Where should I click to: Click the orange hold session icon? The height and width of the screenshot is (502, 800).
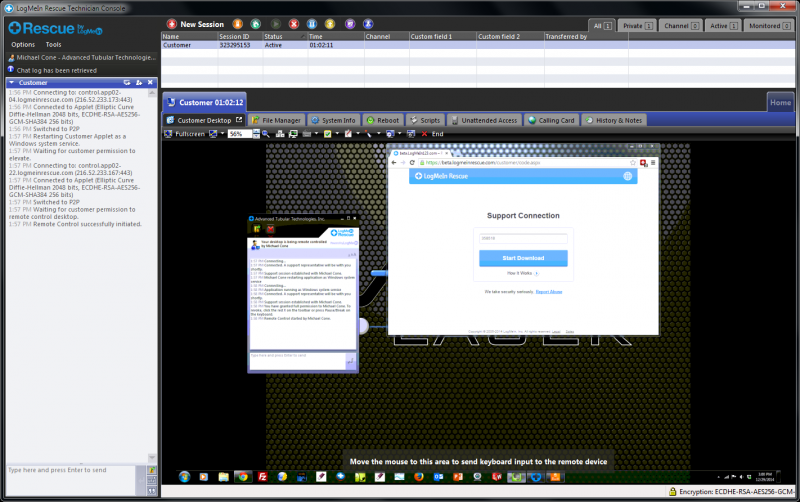(x=237, y=24)
